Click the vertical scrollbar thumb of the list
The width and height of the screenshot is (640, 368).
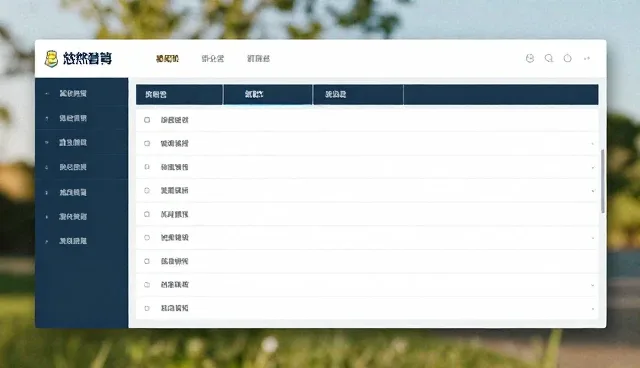coord(602,181)
